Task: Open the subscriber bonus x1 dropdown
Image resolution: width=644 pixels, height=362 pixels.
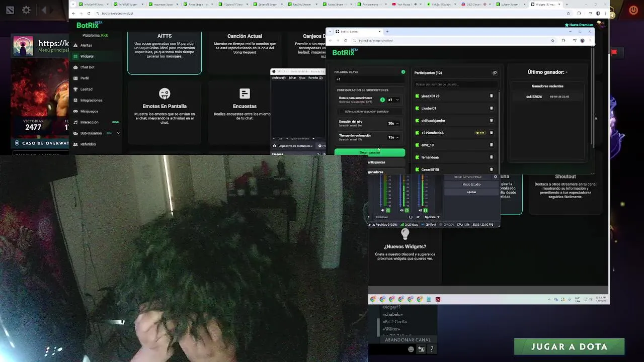Action: pyautogui.click(x=393, y=100)
